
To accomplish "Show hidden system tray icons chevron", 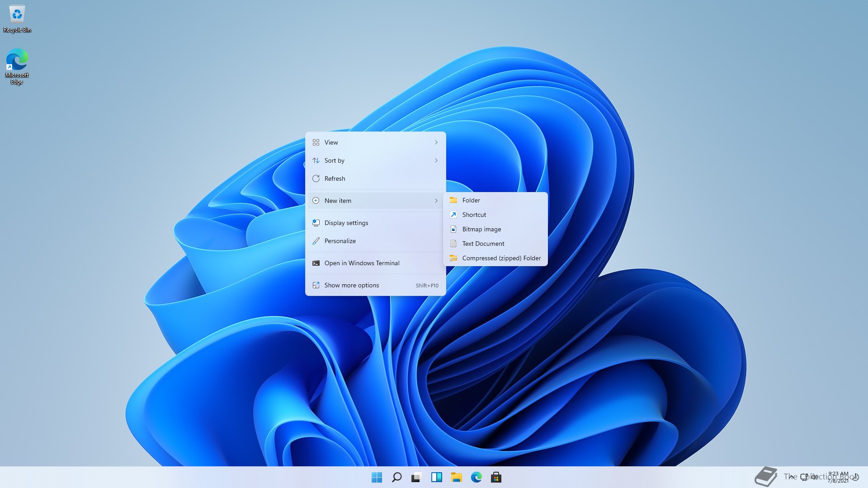I will (792, 477).
